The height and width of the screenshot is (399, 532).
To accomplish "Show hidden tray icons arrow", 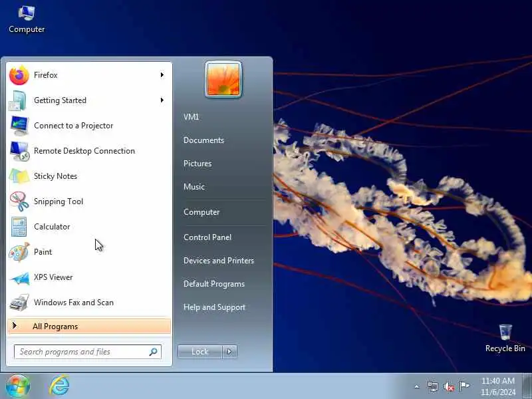I will [417, 386].
